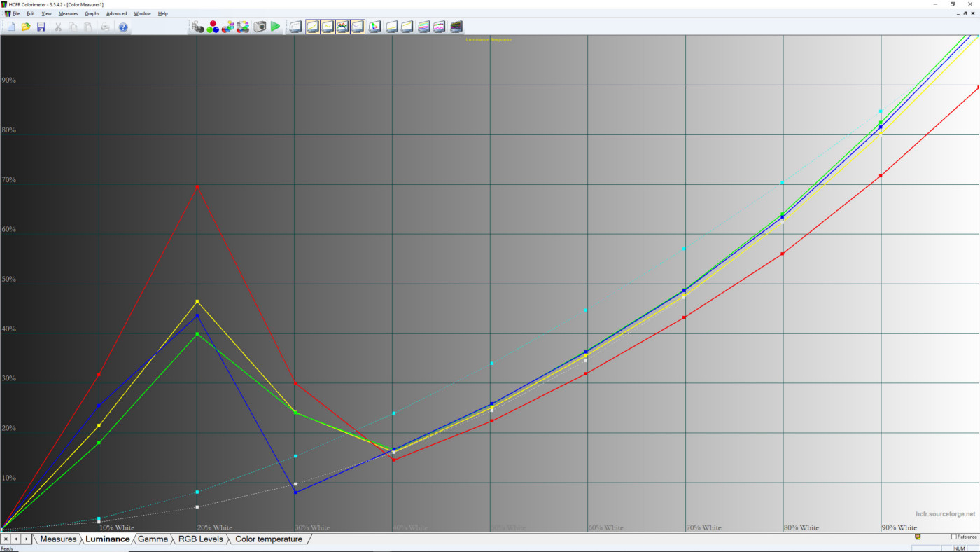Image resolution: width=980 pixels, height=552 pixels.
Task: Click the Cut scissors icon
Action: (x=58, y=27)
